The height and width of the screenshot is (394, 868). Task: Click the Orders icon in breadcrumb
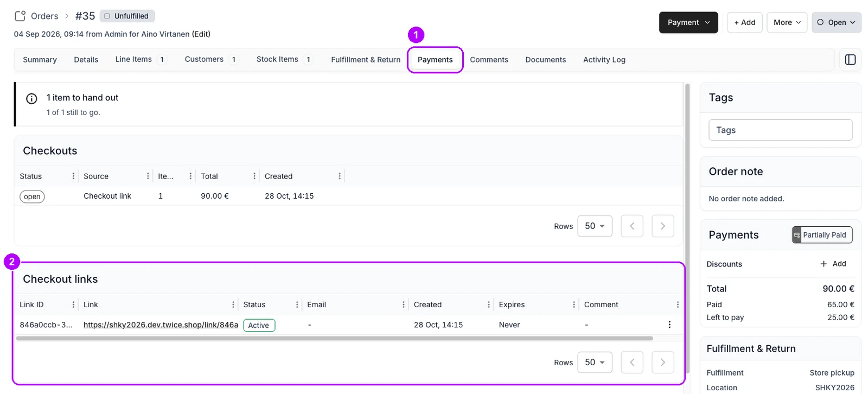click(20, 16)
